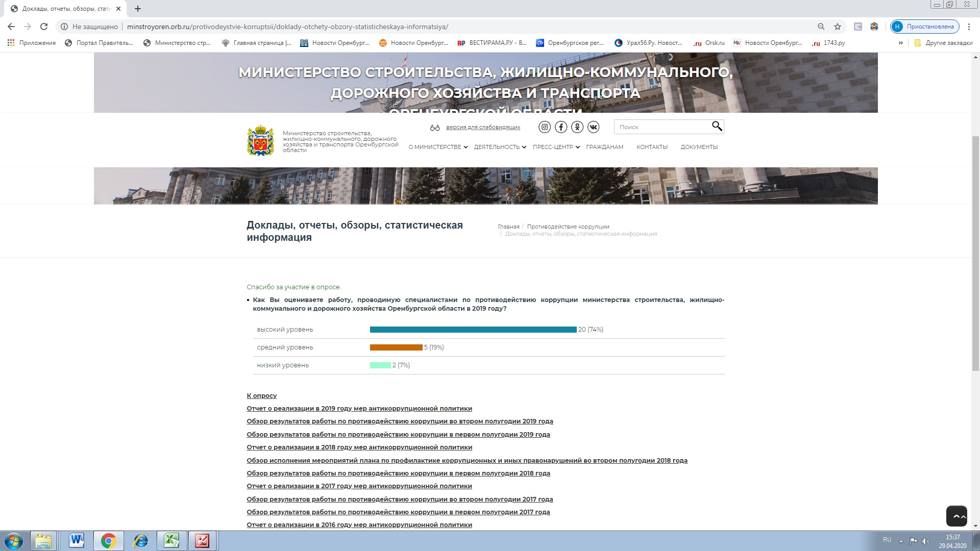This screenshot has height=551, width=980.
Task: Enable версия для слабовидящих accessibility mode
Action: pos(483,128)
